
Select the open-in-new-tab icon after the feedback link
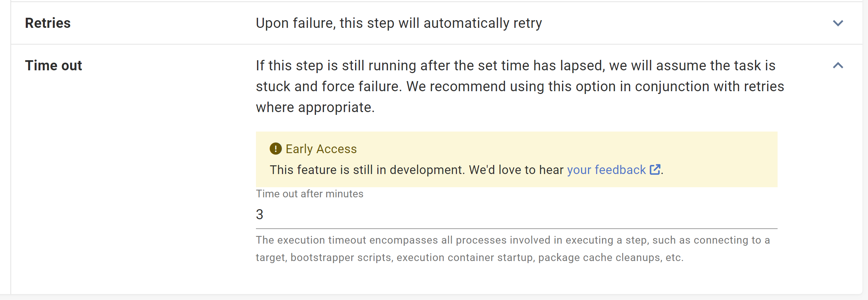coord(655,169)
